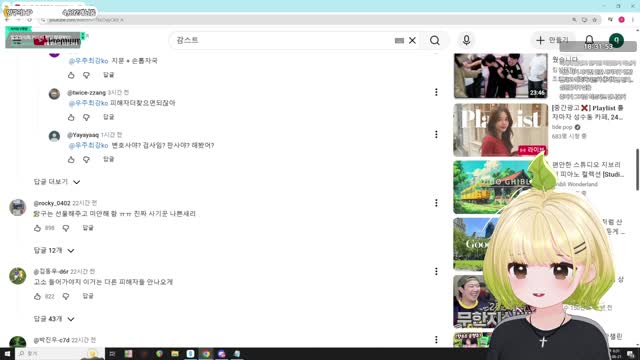Open options menu for @rocky_0402 comment
The height and width of the screenshot is (360, 640).
(x=436, y=203)
